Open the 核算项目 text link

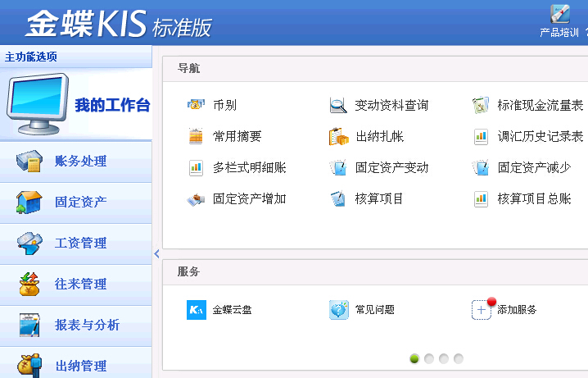378,198
